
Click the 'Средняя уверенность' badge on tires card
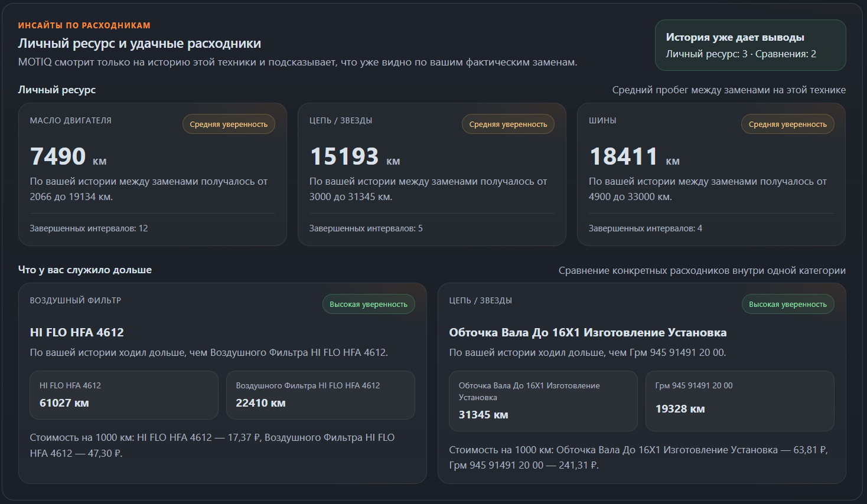pos(787,124)
